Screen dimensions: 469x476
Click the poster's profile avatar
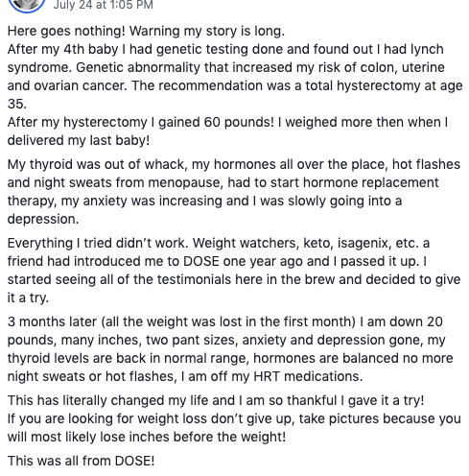(27, 5)
